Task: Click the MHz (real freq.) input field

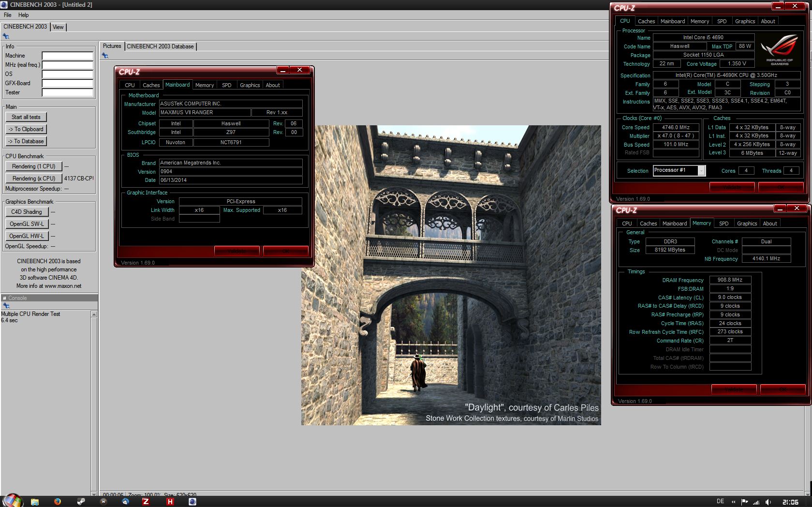Action: point(67,65)
